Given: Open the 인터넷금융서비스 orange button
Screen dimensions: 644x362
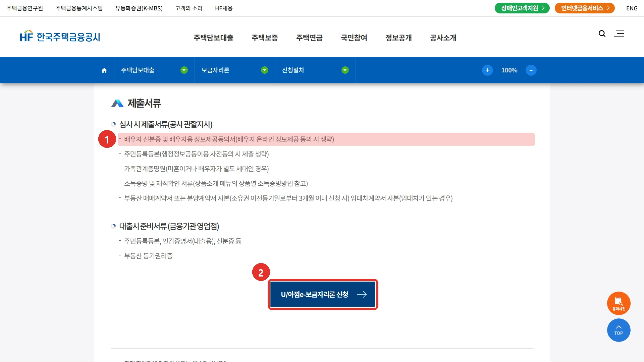Looking at the screenshot, I should pos(585,8).
